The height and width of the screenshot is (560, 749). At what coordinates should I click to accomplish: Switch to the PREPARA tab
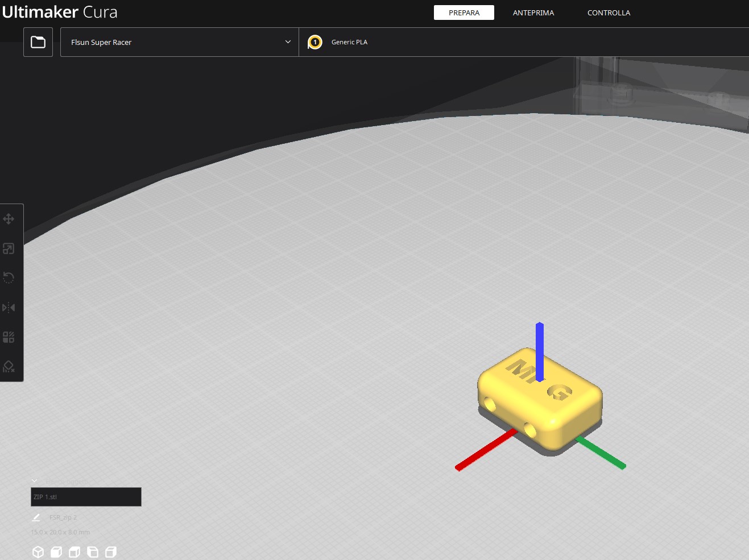tap(464, 13)
